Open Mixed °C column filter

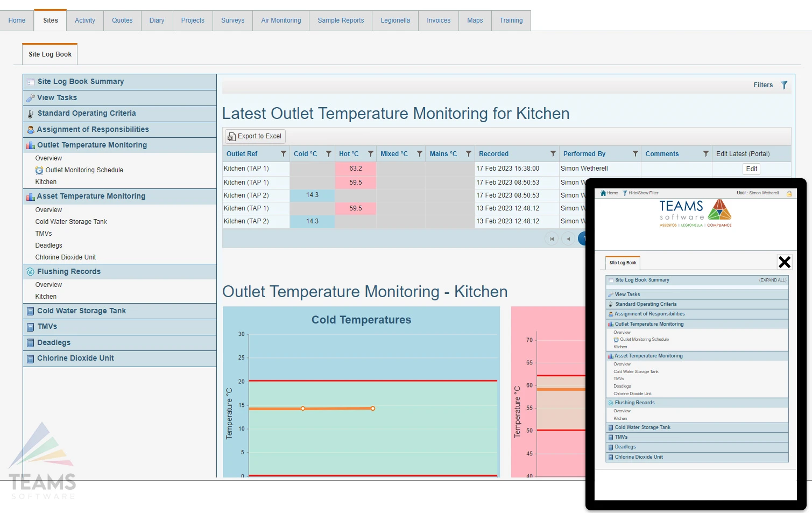[419, 154]
